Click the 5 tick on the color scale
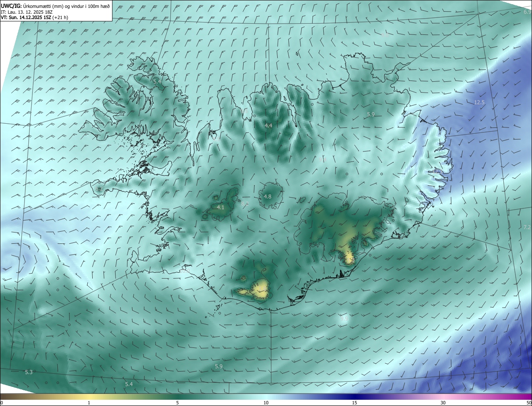 [x=177, y=403]
